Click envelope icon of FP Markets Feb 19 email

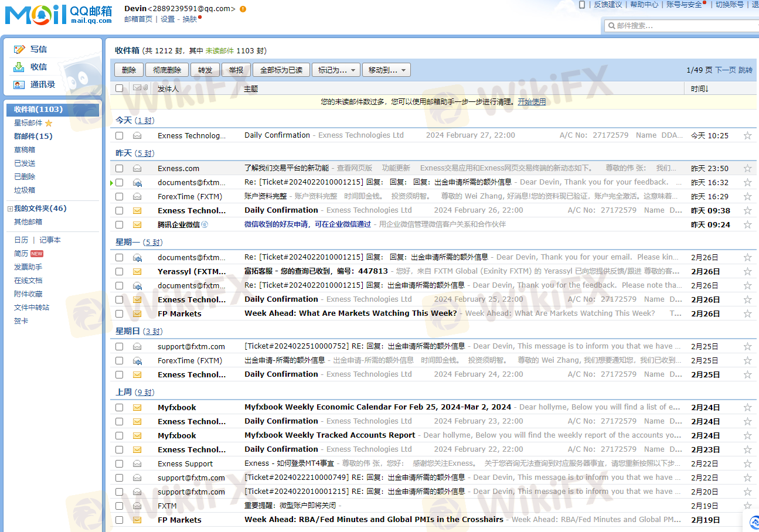pyautogui.click(x=137, y=520)
